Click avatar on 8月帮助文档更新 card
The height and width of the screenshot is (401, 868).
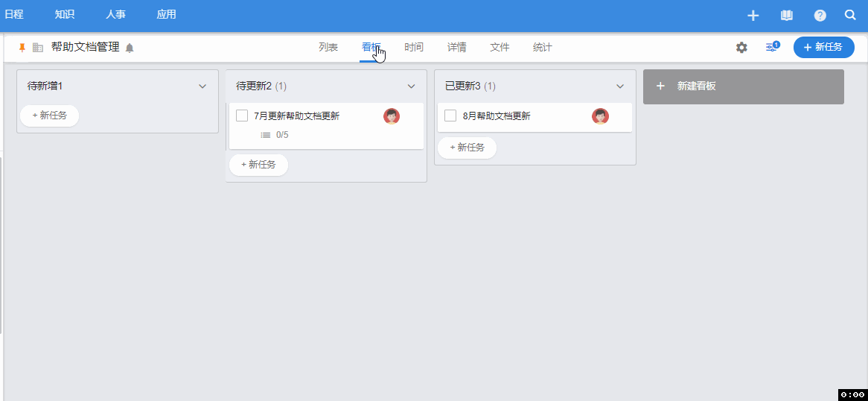click(x=600, y=116)
